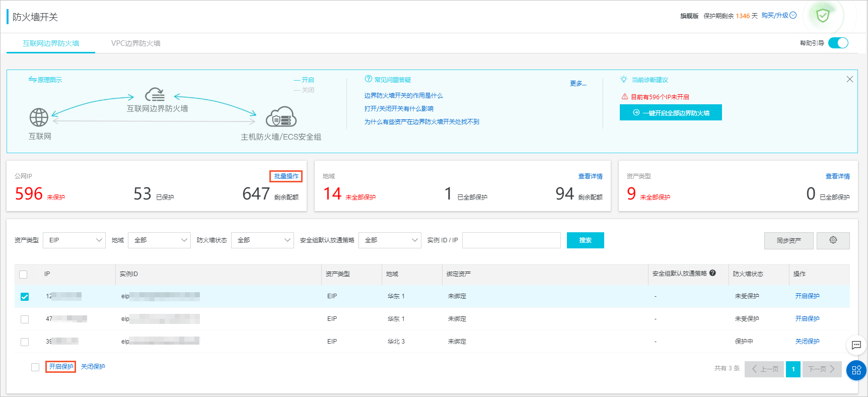
Task: Switch to VPC边界防火墙 tab
Action: click(136, 43)
